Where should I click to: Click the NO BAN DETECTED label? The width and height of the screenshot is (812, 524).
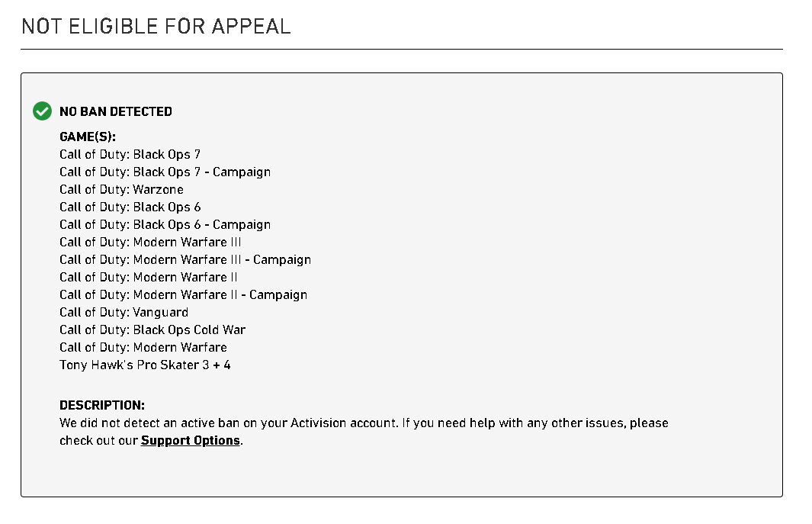115,111
